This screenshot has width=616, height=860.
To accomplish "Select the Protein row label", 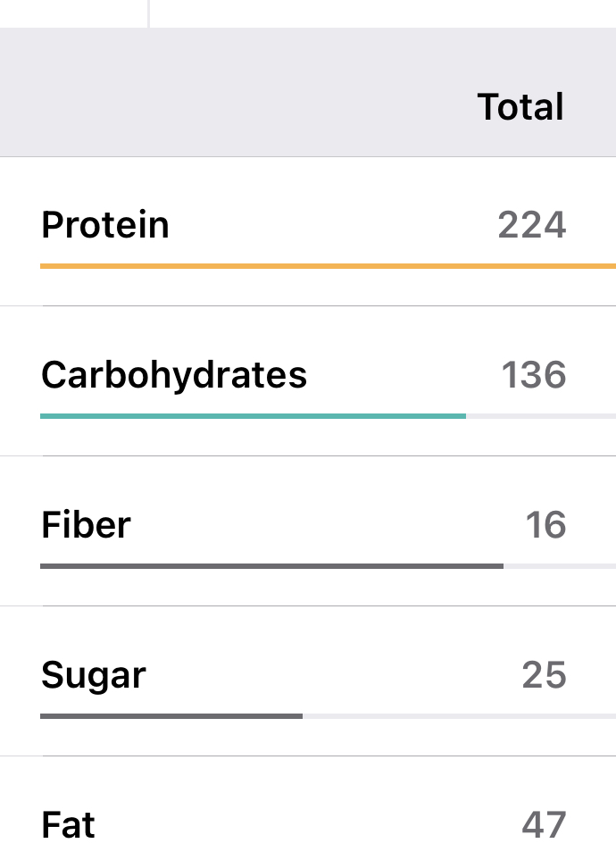I will click(105, 225).
